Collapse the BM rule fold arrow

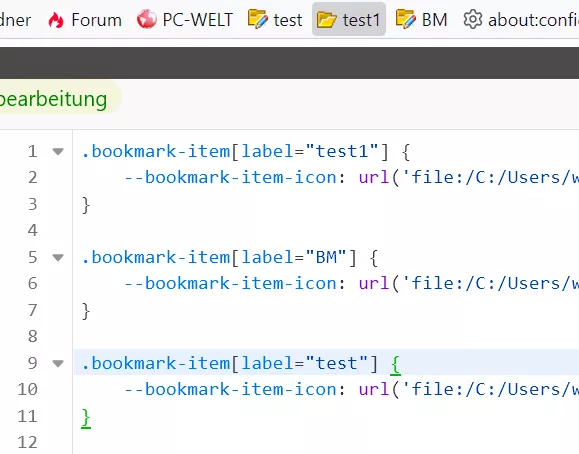click(58, 257)
